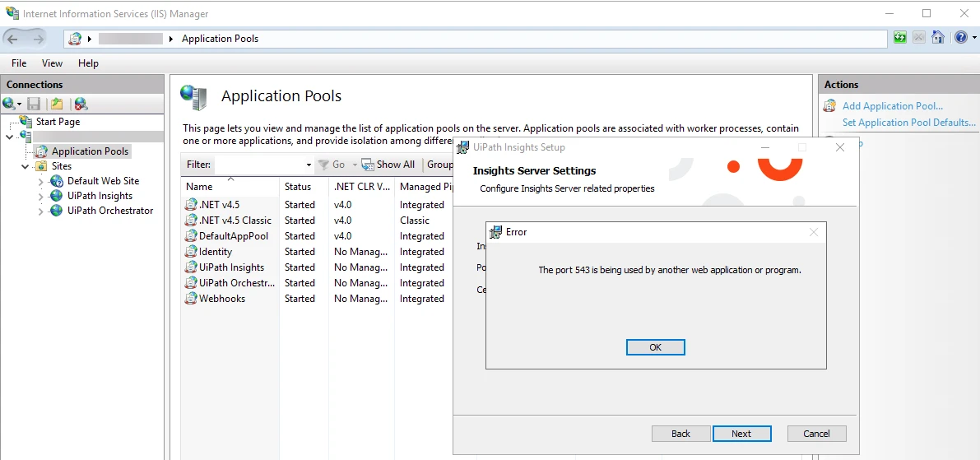This screenshot has height=460, width=980.
Task: Select UiPath Orchestrator site in tree
Action: coord(110,211)
